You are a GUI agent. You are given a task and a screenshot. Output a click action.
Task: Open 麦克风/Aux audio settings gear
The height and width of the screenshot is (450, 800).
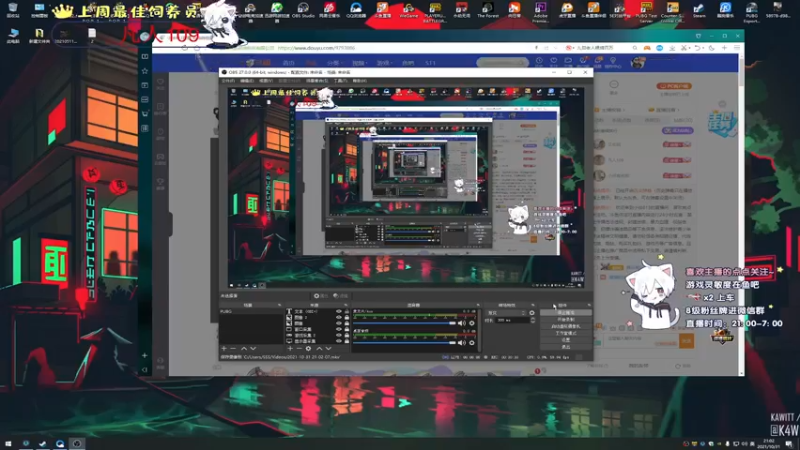(471, 323)
